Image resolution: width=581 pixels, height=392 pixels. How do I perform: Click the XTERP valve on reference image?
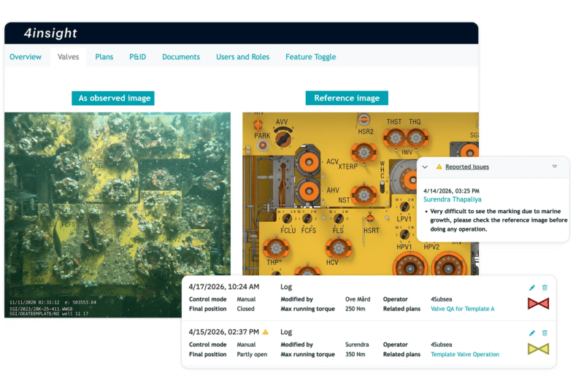pos(364,153)
